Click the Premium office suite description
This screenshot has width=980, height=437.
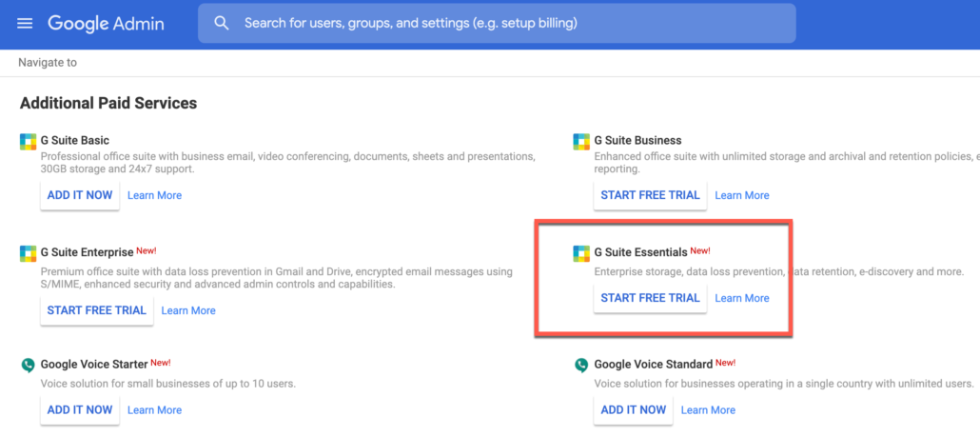coord(276,278)
